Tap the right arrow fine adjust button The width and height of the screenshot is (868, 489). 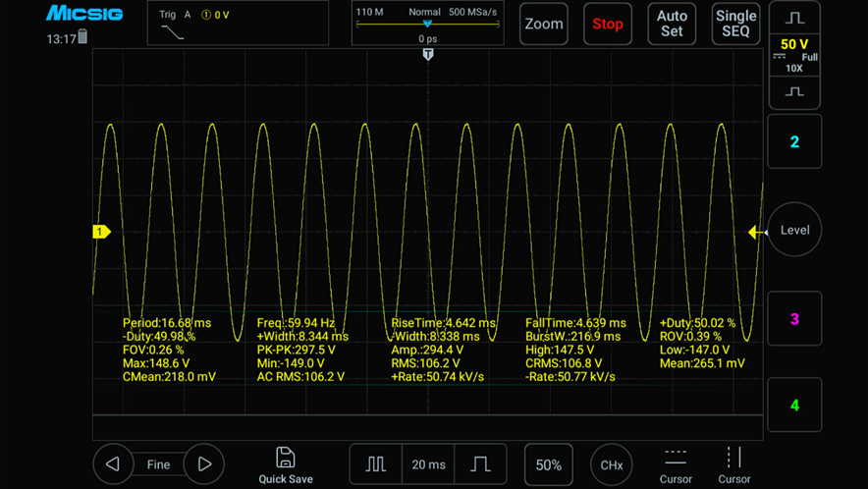[204, 464]
